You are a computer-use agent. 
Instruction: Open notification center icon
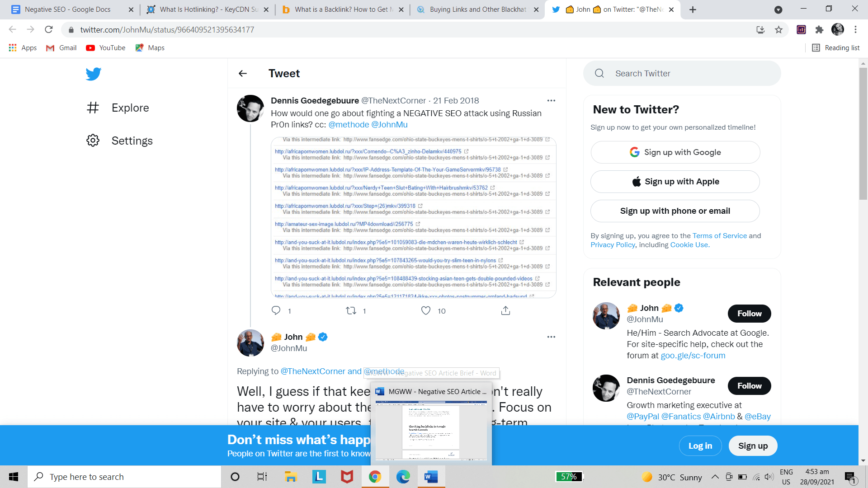click(850, 477)
